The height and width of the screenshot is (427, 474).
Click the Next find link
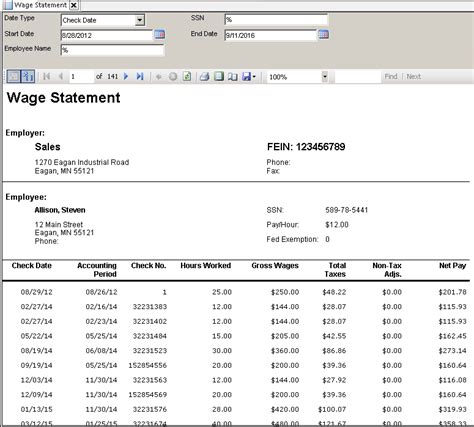[x=414, y=77]
